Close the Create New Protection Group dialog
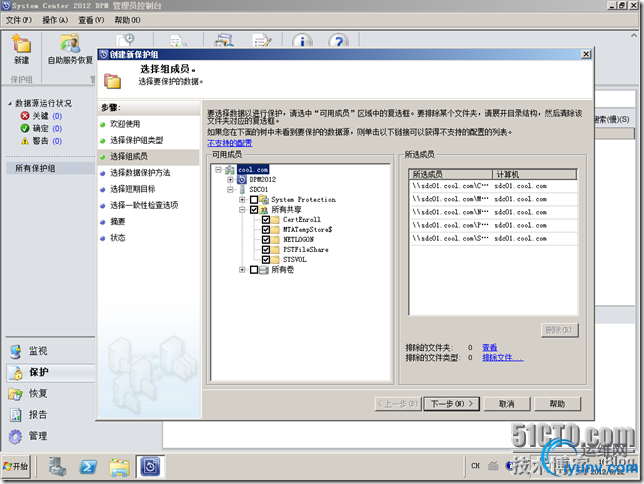 pyautogui.click(x=586, y=54)
